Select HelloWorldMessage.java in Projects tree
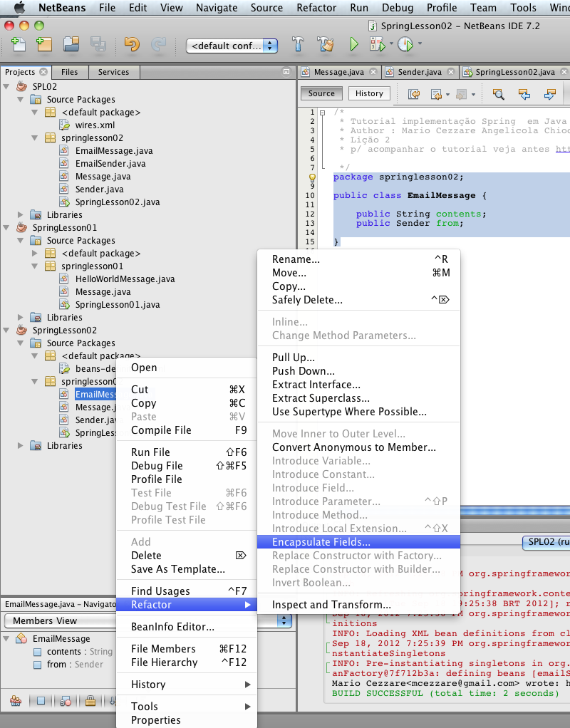The width and height of the screenshot is (570, 728). [125, 279]
